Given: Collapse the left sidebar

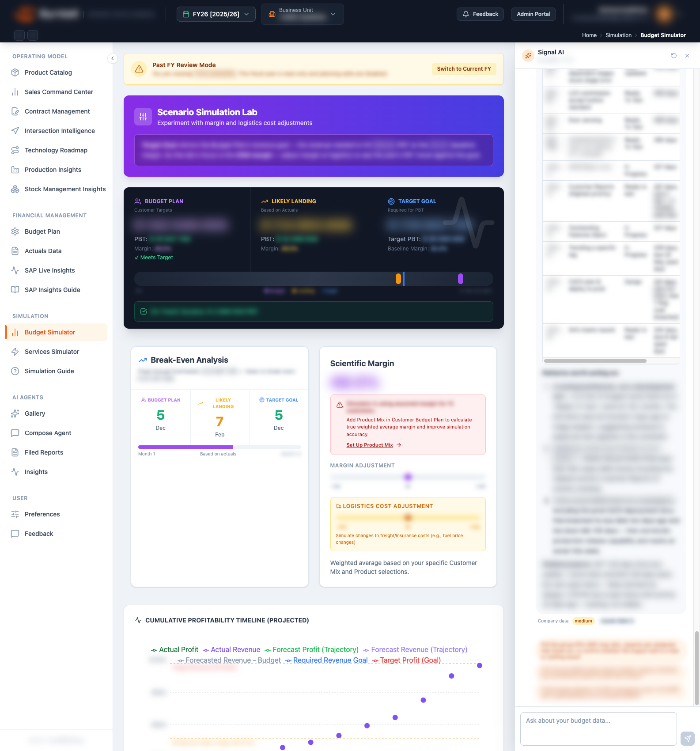Looking at the screenshot, I should [x=113, y=58].
